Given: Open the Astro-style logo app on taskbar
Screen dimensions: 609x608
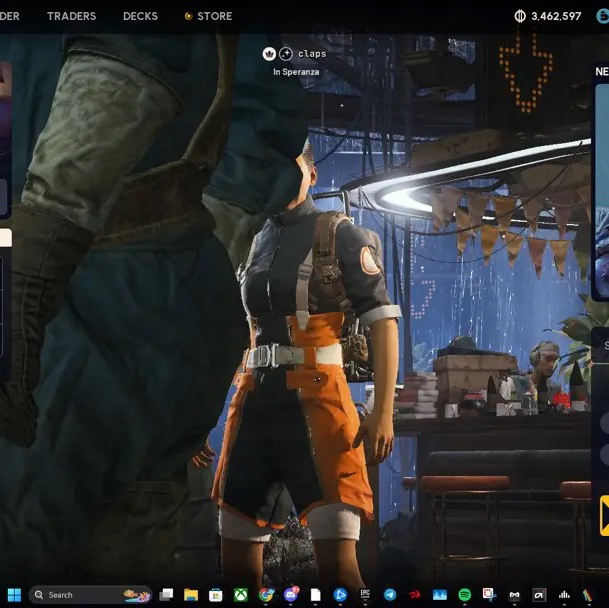Looking at the screenshot, I should coord(539,594).
